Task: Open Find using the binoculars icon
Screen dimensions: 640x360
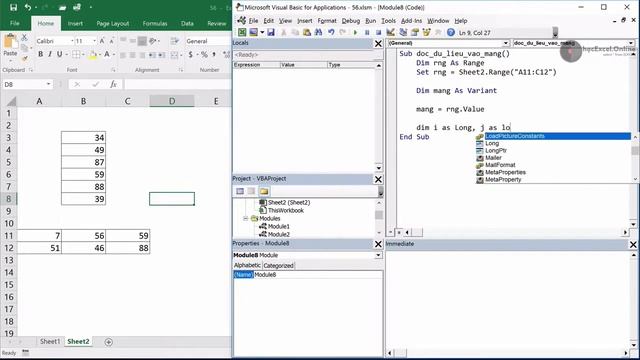Action: pyautogui.click(x=318, y=32)
